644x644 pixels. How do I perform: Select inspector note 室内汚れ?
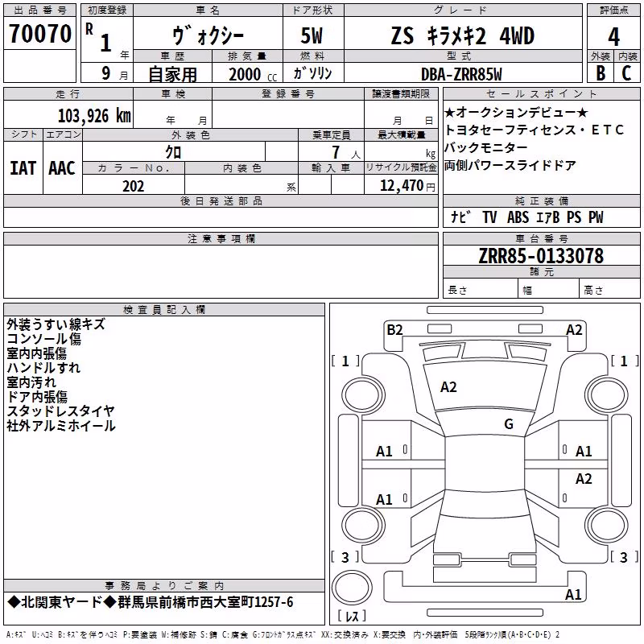[31, 382]
